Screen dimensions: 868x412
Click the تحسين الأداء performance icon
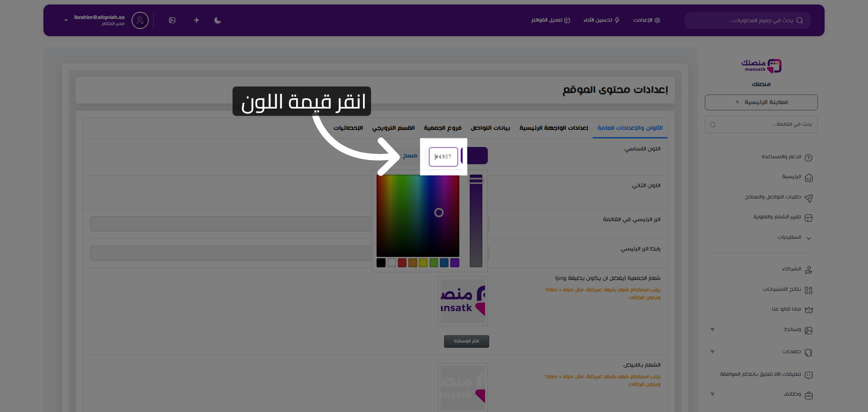tap(617, 20)
